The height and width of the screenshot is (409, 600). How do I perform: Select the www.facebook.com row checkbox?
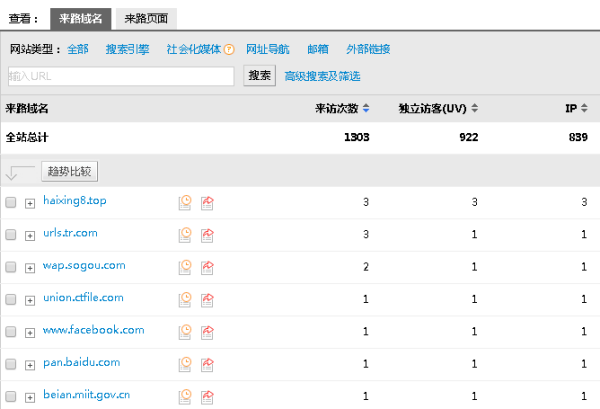(x=11, y=331)
